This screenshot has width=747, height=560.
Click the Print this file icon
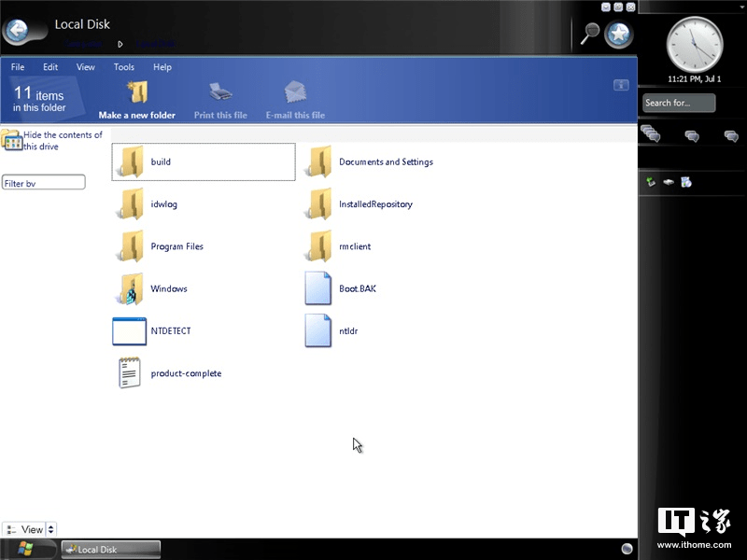pyautogui.click(x=220, y=92)
